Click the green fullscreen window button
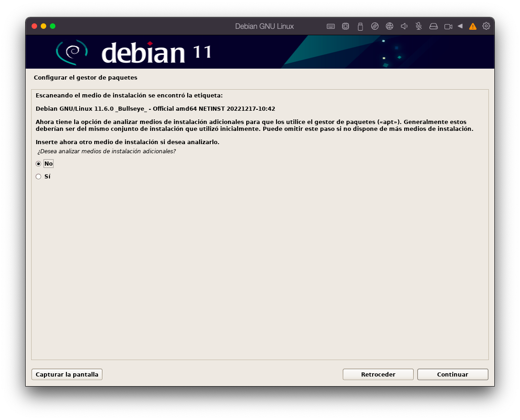 click(53, 26)
